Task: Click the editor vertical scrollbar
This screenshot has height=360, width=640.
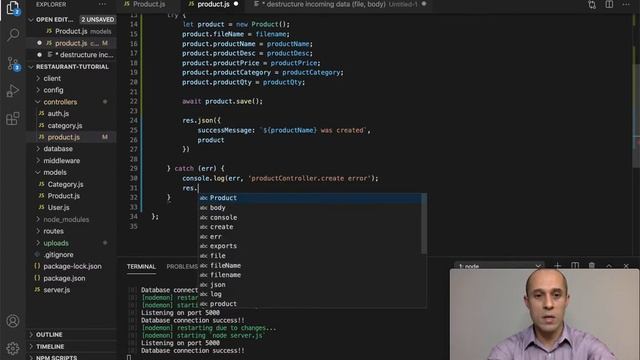Action: point(636,116)
